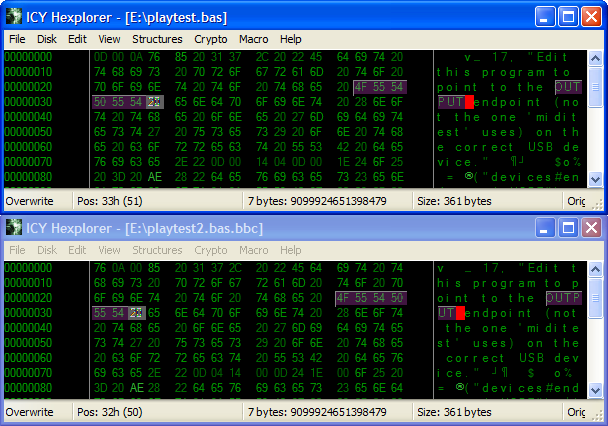The image size is (608, 426).
Task: Click 'Orig' field in playtest2.bas.bbc status bar
Action: tap(576, 412)
